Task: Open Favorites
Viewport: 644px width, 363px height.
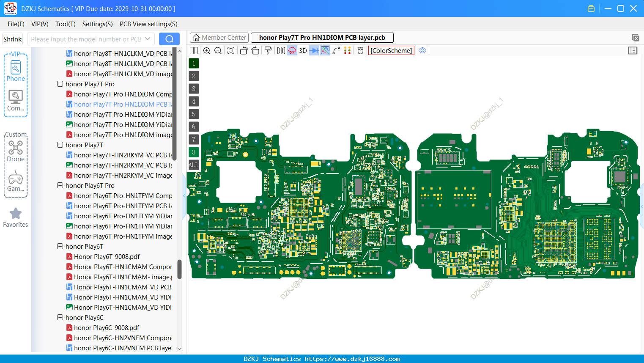Action: tap(16, 218)
